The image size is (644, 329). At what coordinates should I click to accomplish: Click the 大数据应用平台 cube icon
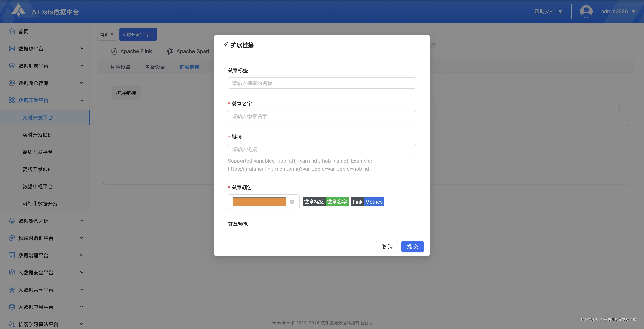click(12, 307)
